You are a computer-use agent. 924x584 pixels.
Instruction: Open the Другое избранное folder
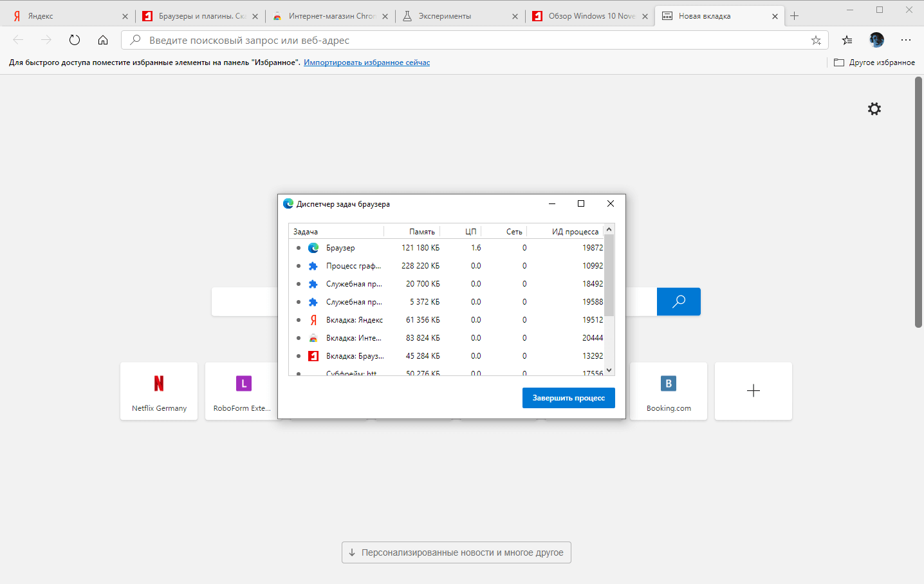[x=874, y=62]
